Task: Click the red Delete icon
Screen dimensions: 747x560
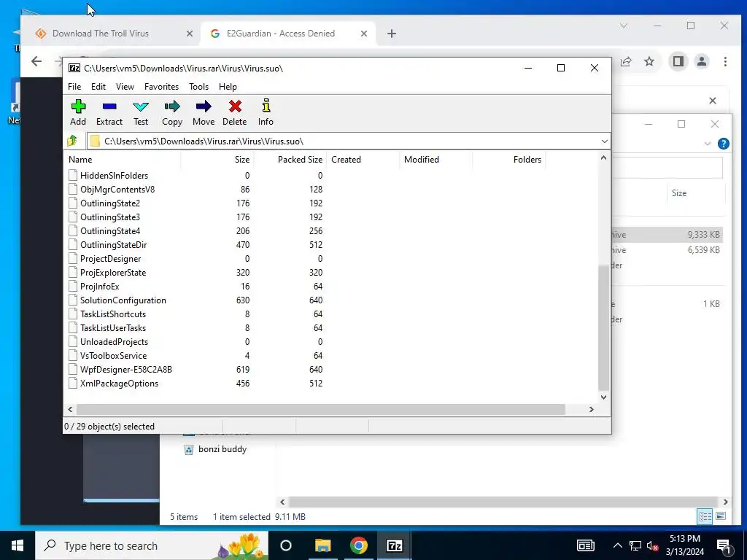Action: tap(235, 106)
